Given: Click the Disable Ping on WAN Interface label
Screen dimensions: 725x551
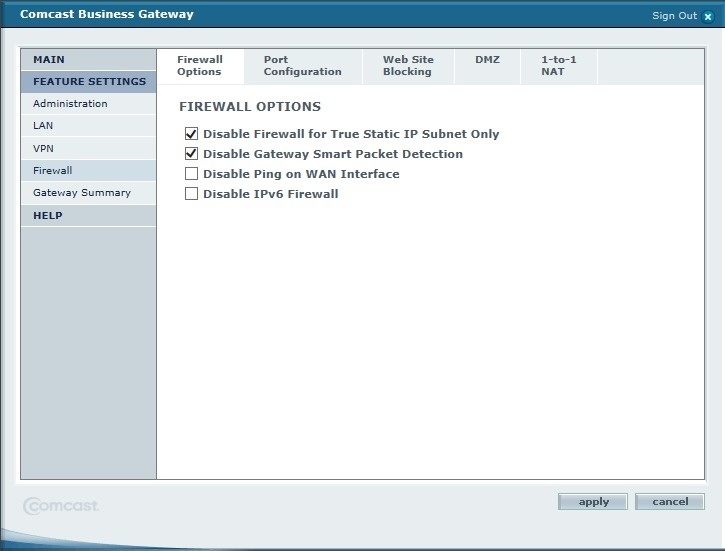Looking at the screenshot, I should click(301, 174).
